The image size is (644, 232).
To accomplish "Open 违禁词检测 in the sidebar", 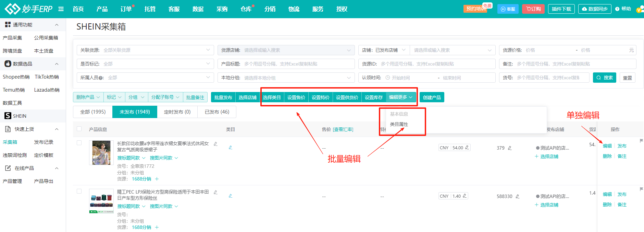I will (x=15, y=155).
